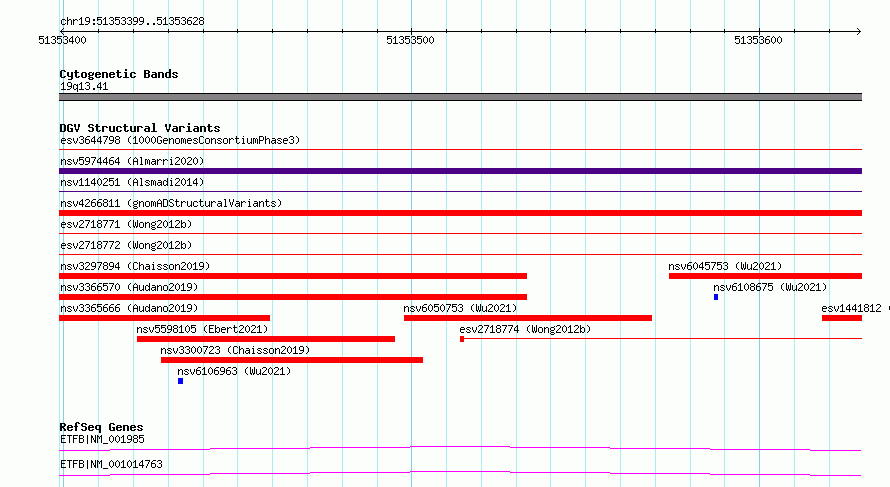Click the esv2718774 small red square marker
This screenshot has width=890, height=487.
[462, 339]
